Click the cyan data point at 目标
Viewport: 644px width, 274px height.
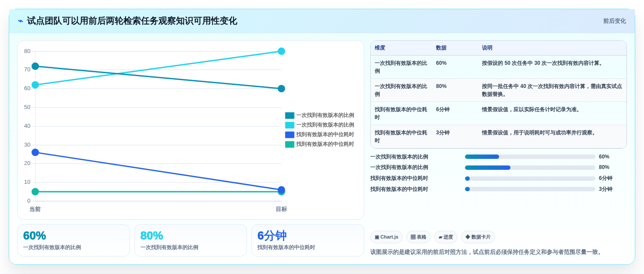pyautogui.click(x=282, y=51)
